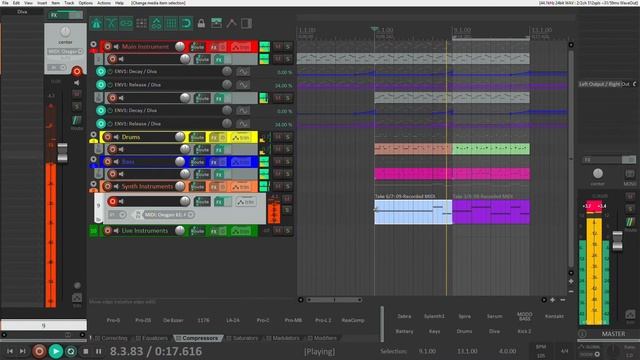
Task: Click the Play button in transport
Action: [x=56, y=351]
